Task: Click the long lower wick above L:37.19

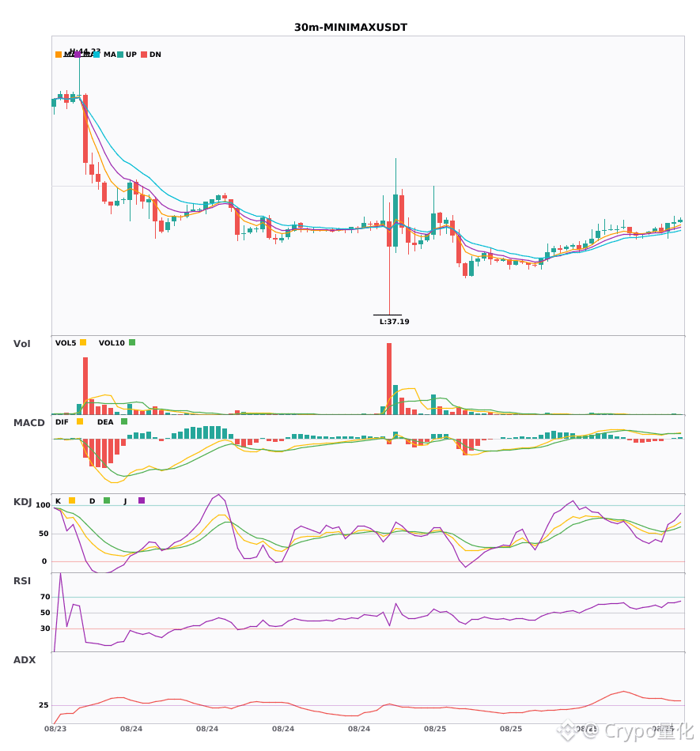Action: 389,281
